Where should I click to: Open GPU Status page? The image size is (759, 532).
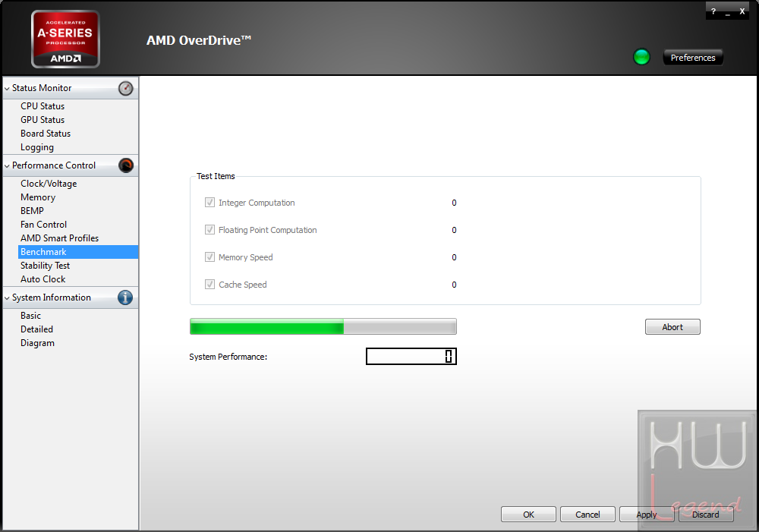pos(42,120)
